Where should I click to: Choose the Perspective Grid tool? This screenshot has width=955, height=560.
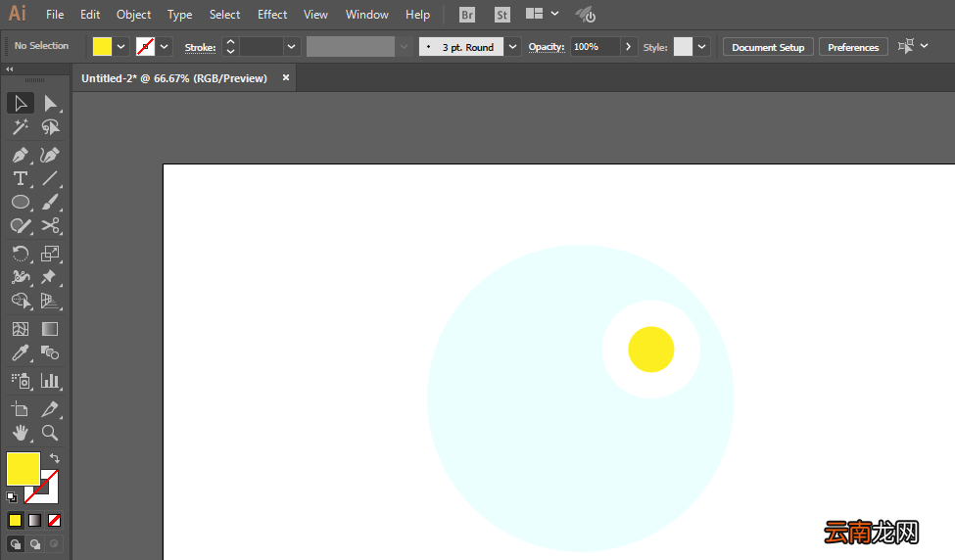(x=50, y=301)
